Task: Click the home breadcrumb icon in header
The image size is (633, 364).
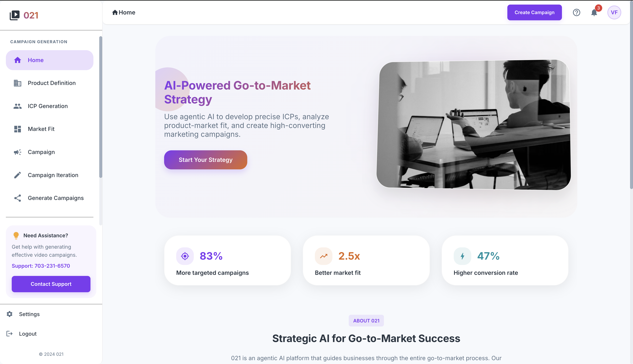Action: pyautogui.click(x=115, y=12)
